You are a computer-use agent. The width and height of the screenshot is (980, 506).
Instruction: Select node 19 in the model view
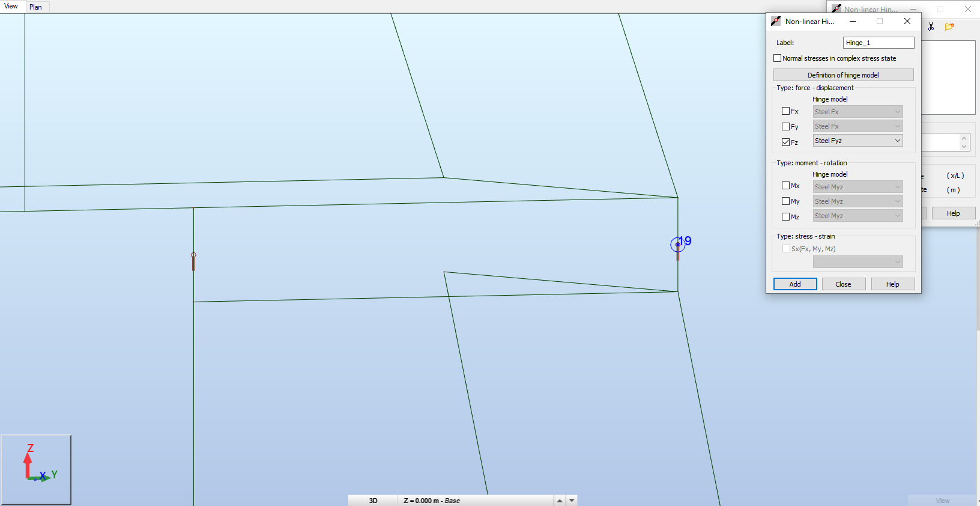(678, 245)
